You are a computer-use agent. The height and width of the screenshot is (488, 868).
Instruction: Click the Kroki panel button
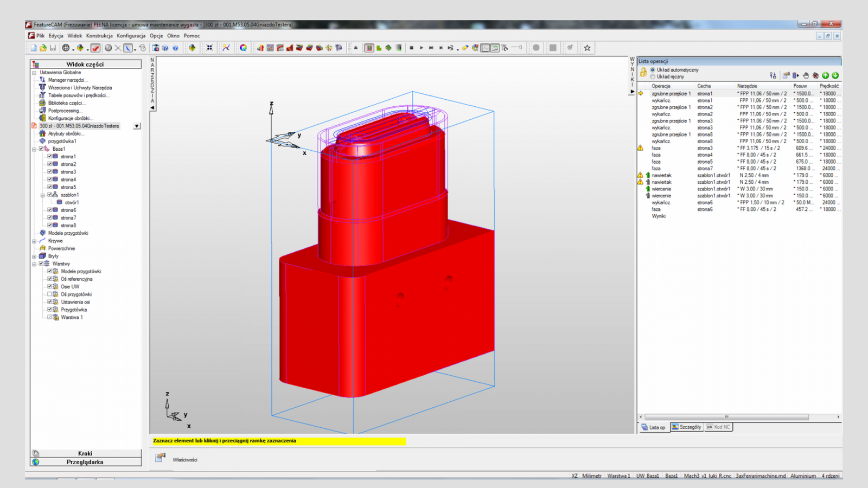(85, 453)
